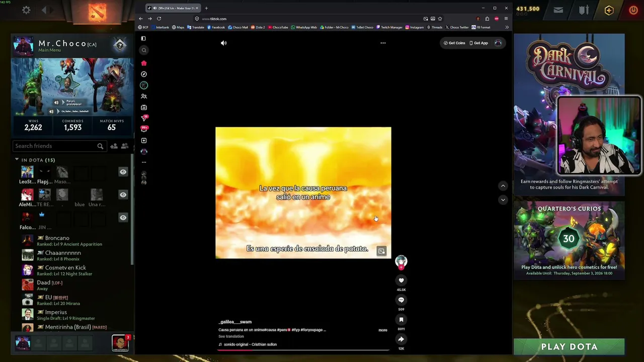Go to next video with down chevron

(x=503, y=200)
